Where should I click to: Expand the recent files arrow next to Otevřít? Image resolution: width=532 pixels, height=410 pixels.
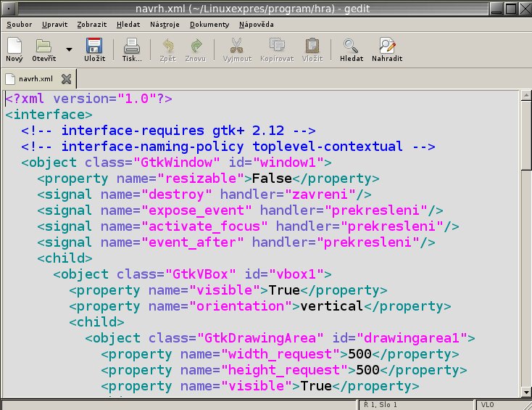click(69, 49)
